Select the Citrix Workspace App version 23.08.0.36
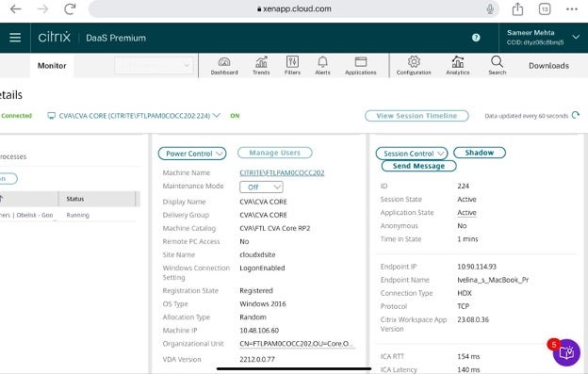The height and width of the screenshot is (374, 588). (x=473, y=319)
